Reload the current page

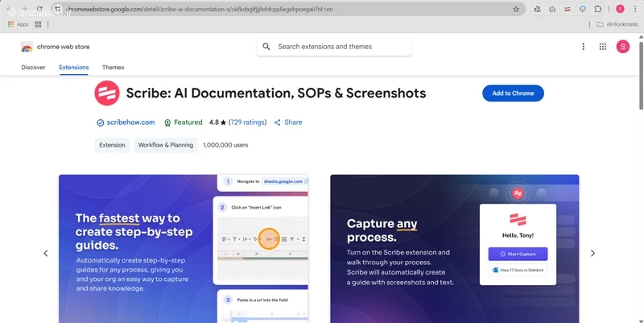[x=39, y=9]
